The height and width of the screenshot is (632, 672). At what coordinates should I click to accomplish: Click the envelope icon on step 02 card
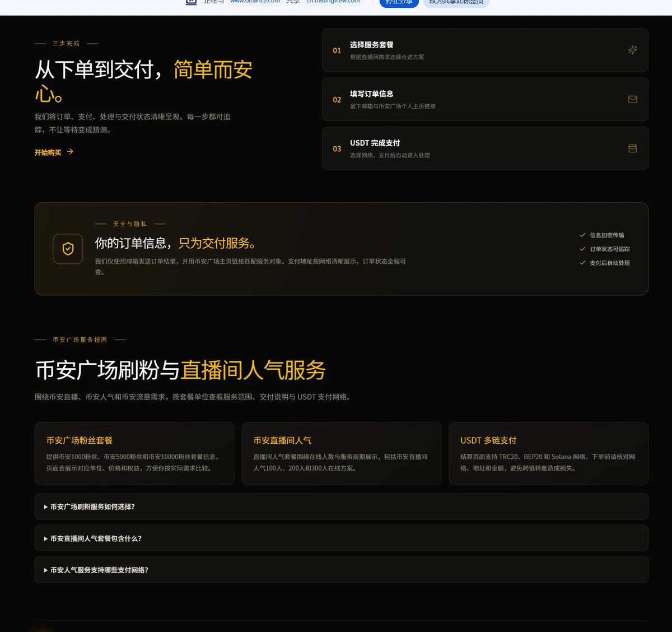point(632,99)
